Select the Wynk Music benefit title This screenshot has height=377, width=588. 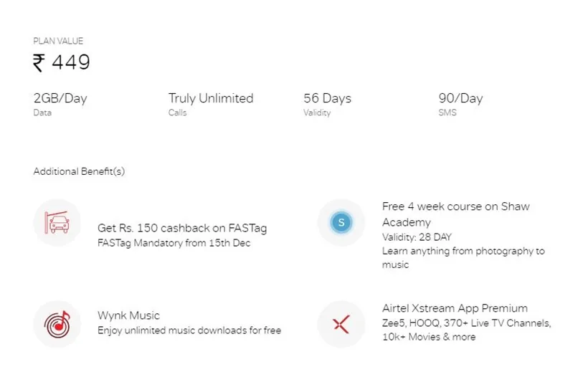pos(128,315)
